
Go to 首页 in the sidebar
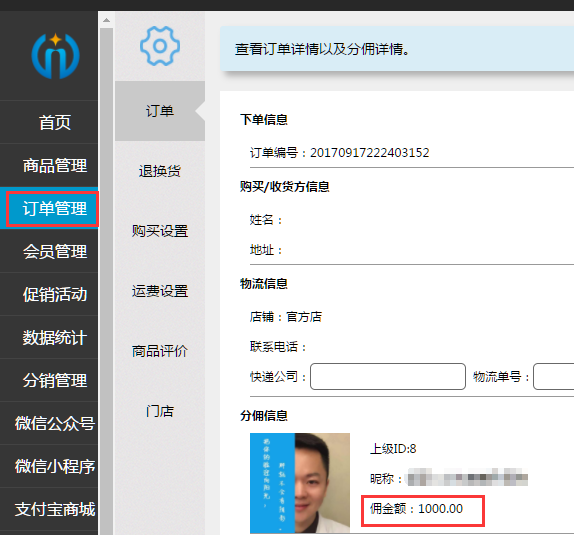[55, 122]
